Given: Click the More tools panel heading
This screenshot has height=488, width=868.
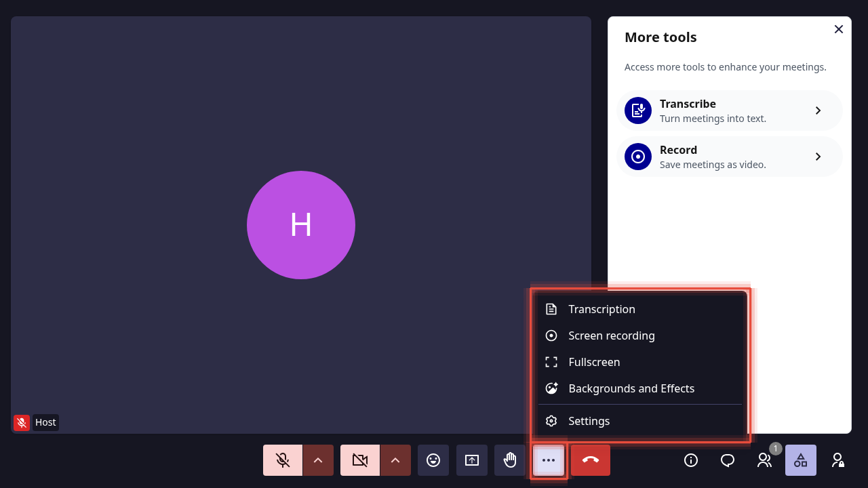Looking at the screenshot, I should (x=660, y=37).
